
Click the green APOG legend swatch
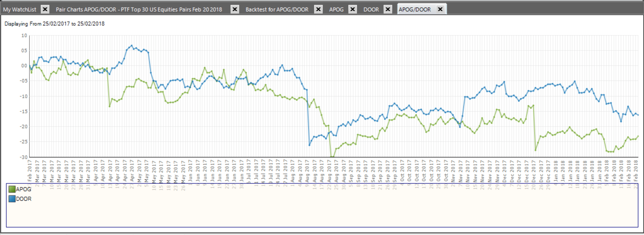click(x=12, y=189)
